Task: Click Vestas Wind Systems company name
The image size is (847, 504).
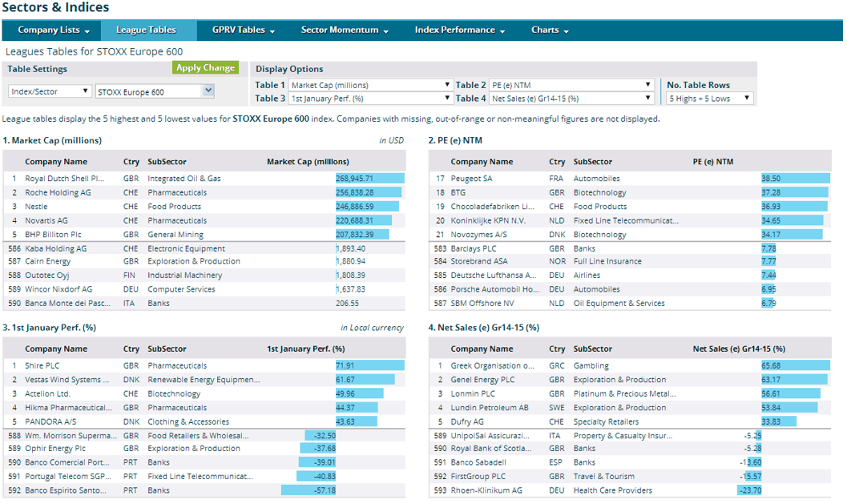Action: 67,380
